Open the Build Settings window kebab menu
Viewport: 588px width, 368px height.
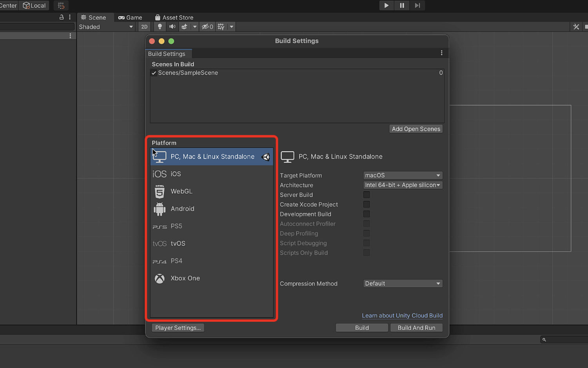coord(441,53)
